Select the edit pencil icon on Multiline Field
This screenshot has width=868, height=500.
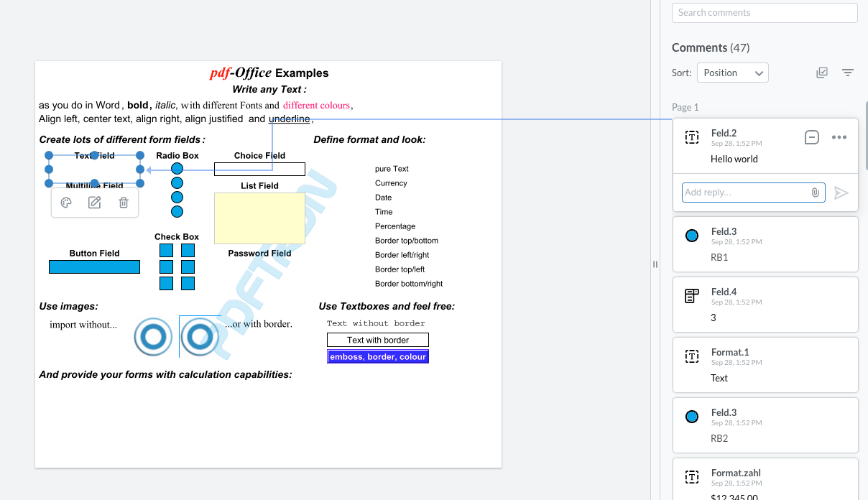[x=94, y=202]
